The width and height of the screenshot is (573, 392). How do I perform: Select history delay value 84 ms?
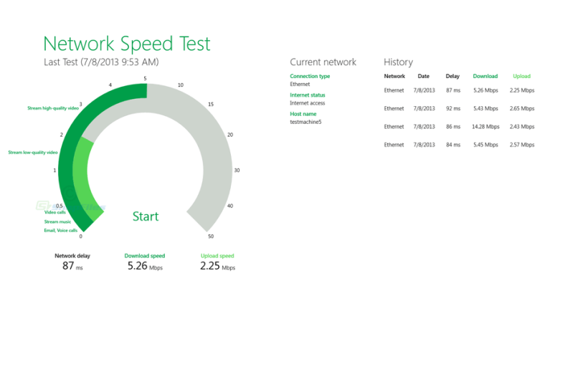click(x=453, y=145)
